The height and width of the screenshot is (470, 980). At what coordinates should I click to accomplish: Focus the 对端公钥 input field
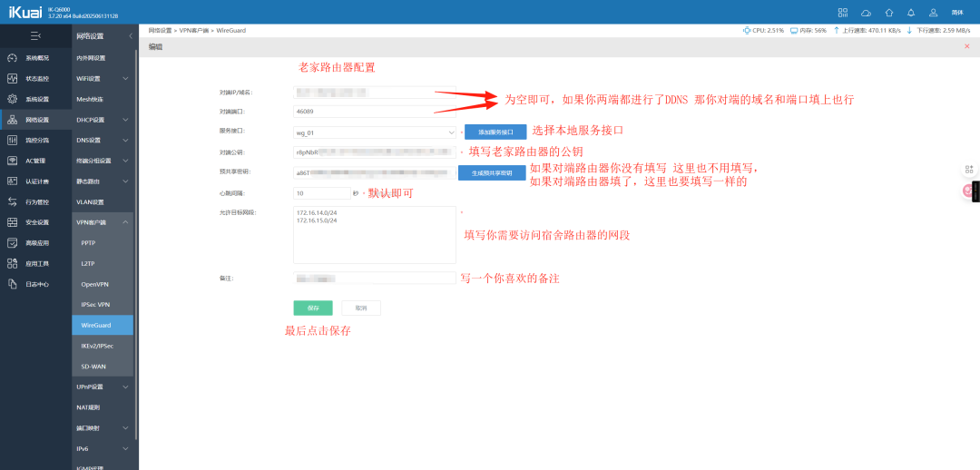tap(375, 152)
